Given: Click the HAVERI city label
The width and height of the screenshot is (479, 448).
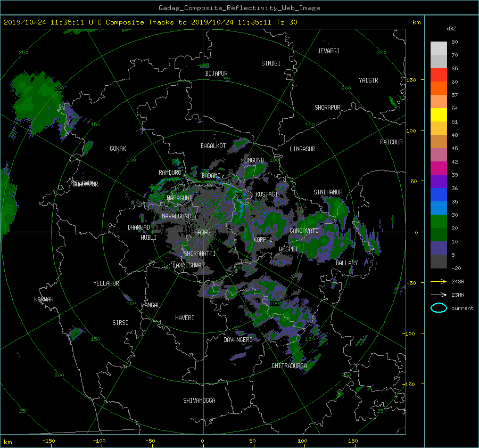Looking at the screenshot, I should coord(185,318).
